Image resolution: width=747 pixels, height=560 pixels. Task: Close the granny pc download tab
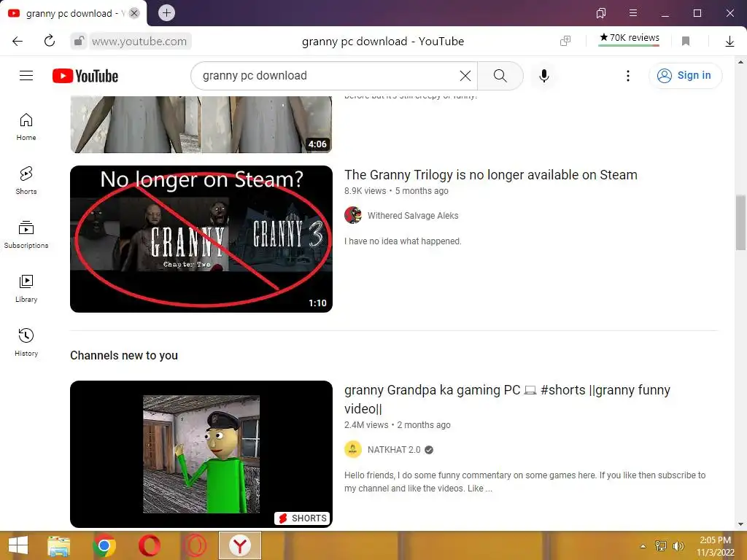click(x=134, y=13)
